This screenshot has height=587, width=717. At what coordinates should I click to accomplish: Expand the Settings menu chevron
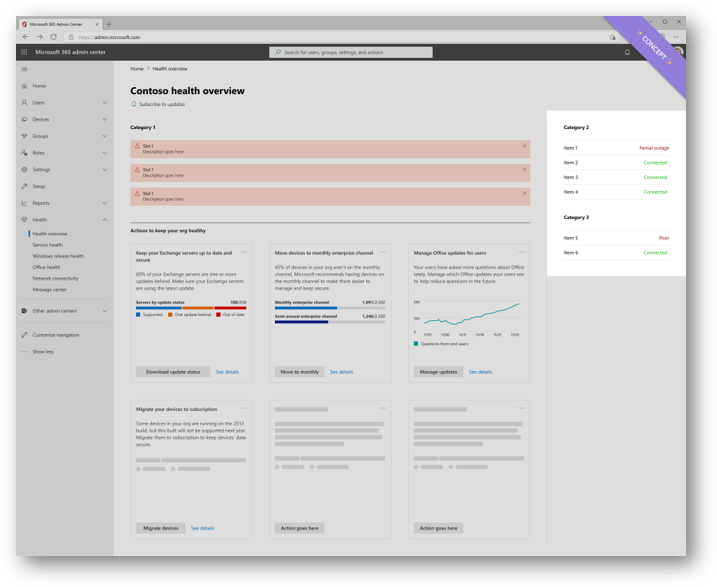pos(105,170)
